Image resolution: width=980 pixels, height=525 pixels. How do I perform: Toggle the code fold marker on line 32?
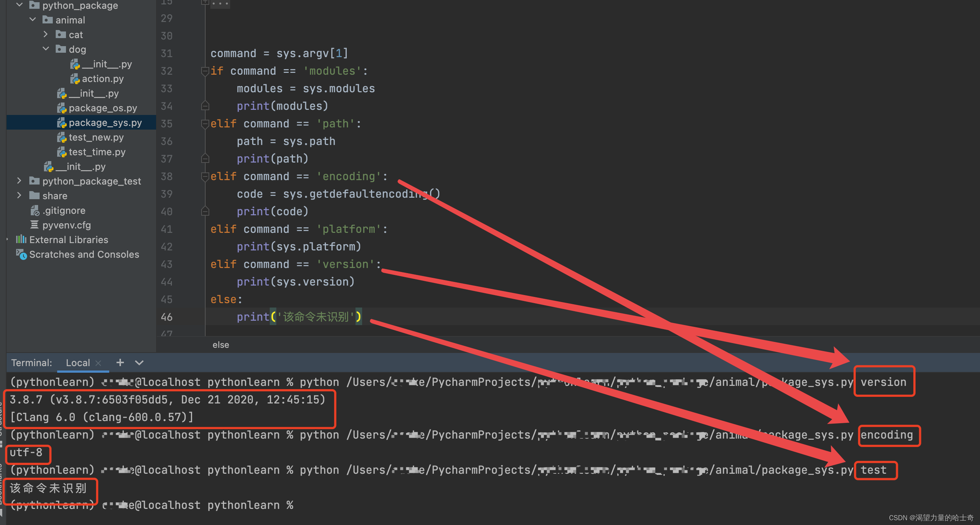click(x=205, y=71)
